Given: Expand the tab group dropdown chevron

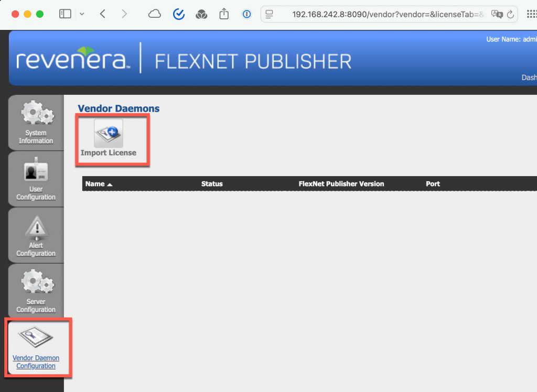Looking at the screenshot, I should tap(82, 14).
